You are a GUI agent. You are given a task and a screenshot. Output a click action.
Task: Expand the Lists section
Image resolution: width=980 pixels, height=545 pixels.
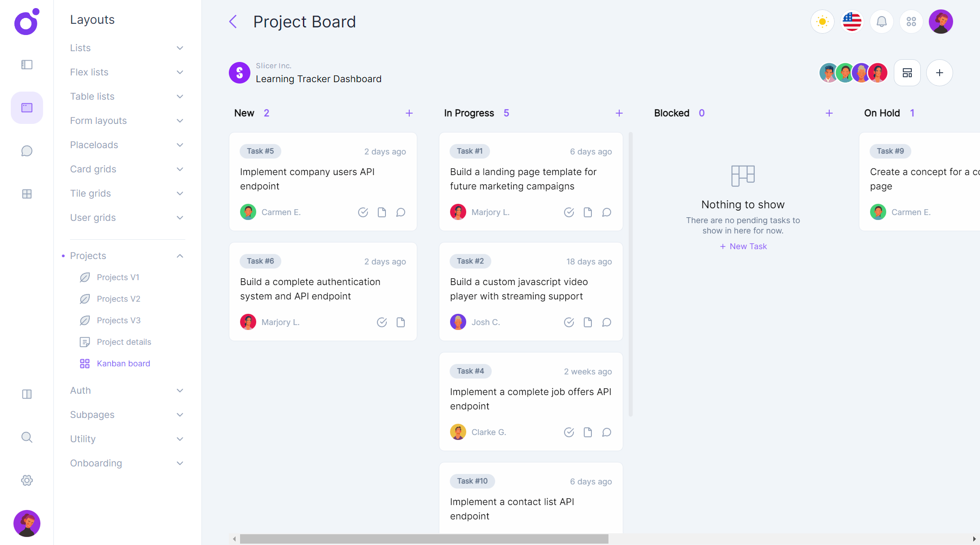point(179,48)
